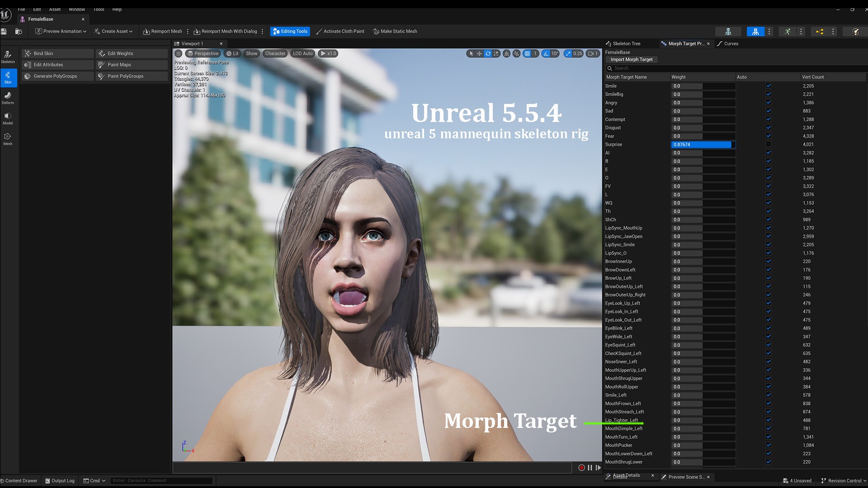
Task: Click the Enter Console Command field
Action: (x=161, y=480)
